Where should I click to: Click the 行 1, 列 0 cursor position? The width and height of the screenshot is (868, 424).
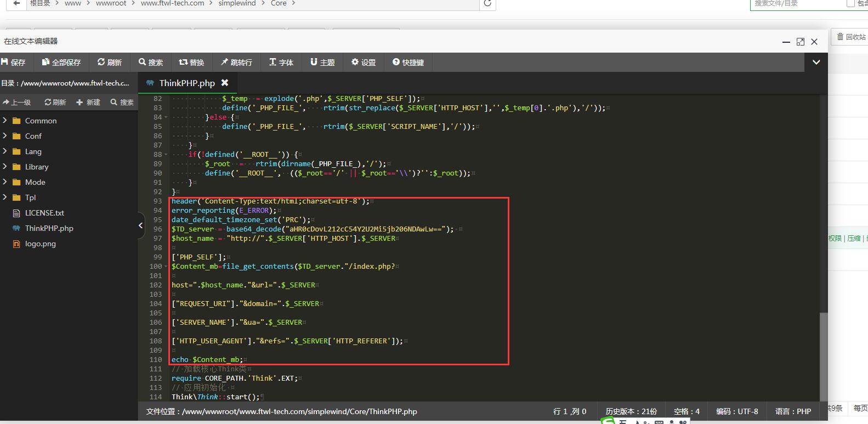point(570,411)
